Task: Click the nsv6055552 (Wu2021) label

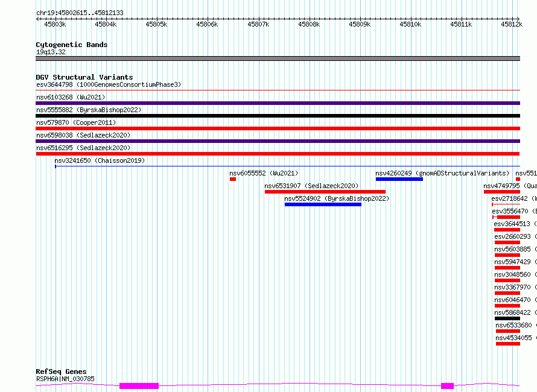Action: click(264, 173)
